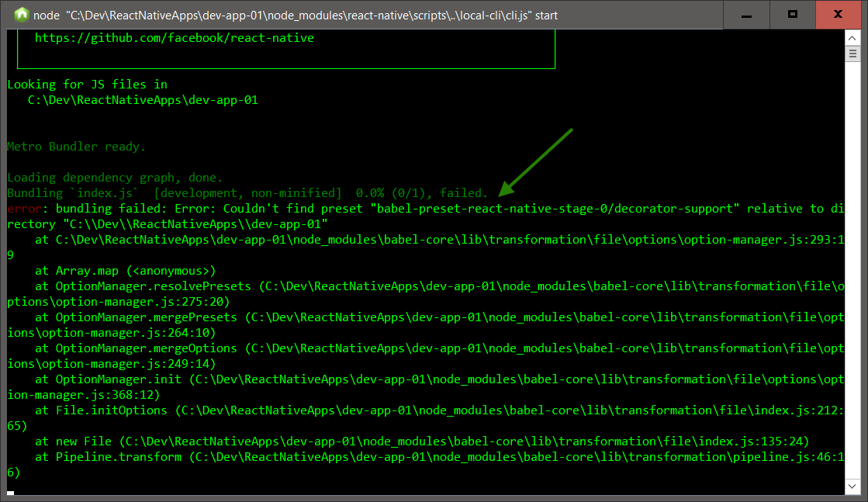Minimize the node console window
868x502 pixels.
pos(746,15)
